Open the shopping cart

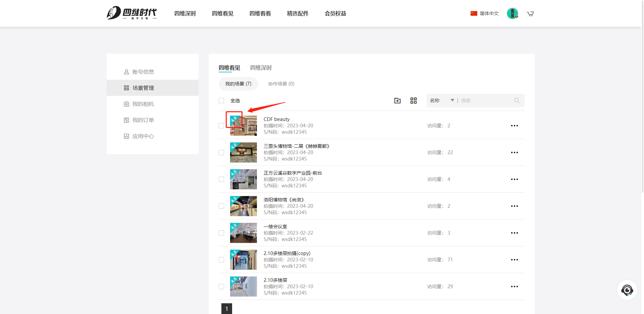(x=530, y=14)
